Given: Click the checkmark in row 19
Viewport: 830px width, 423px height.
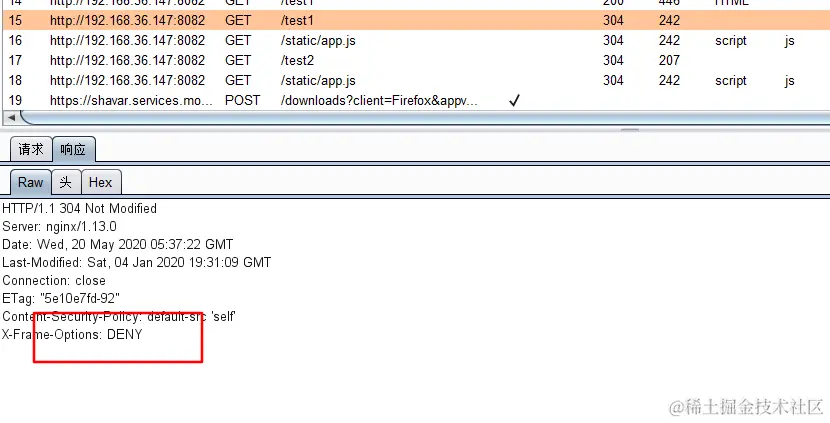Looking at the screenshot, I should pos(514,101).
